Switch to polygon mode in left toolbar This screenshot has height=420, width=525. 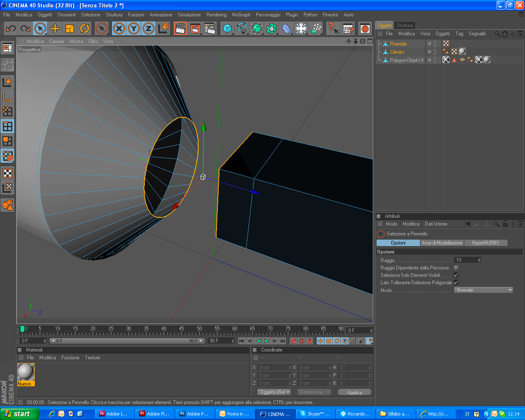coord(7,141)
